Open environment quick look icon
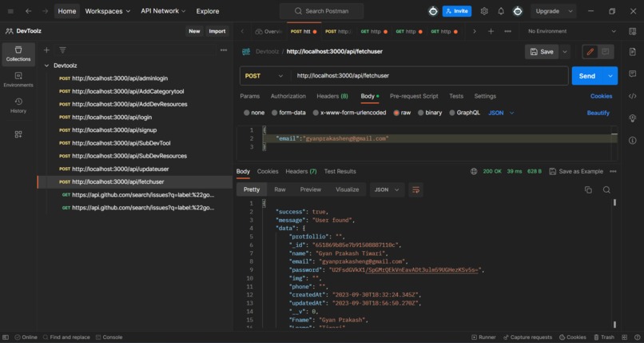This screenshot has height=343, width=644. click(x=633, y=32)
